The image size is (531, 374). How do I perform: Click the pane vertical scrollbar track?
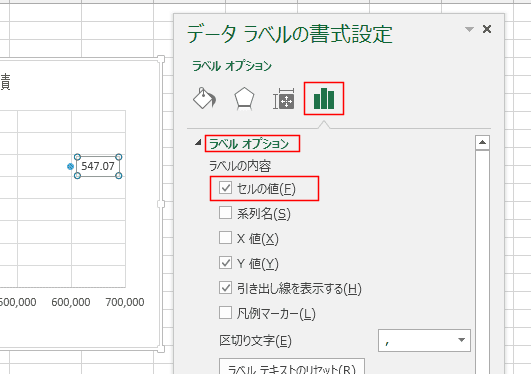pyautogui.click(x=482, y=261)
